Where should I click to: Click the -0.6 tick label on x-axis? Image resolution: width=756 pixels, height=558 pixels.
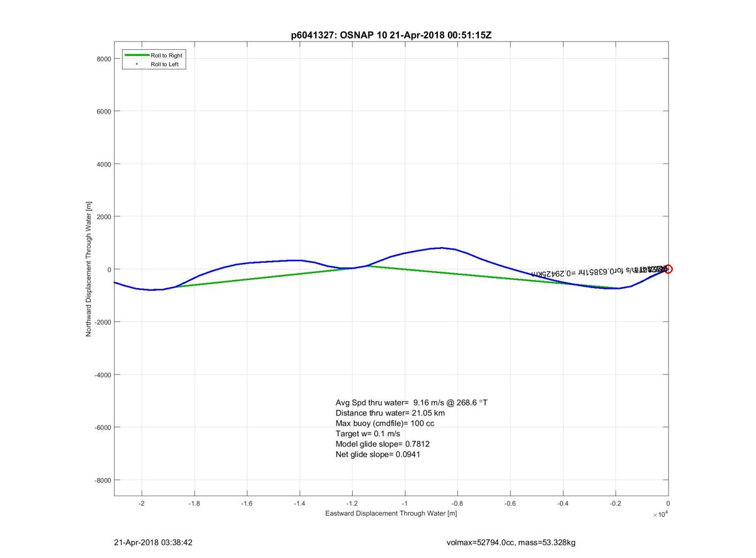tap(510, 503)
